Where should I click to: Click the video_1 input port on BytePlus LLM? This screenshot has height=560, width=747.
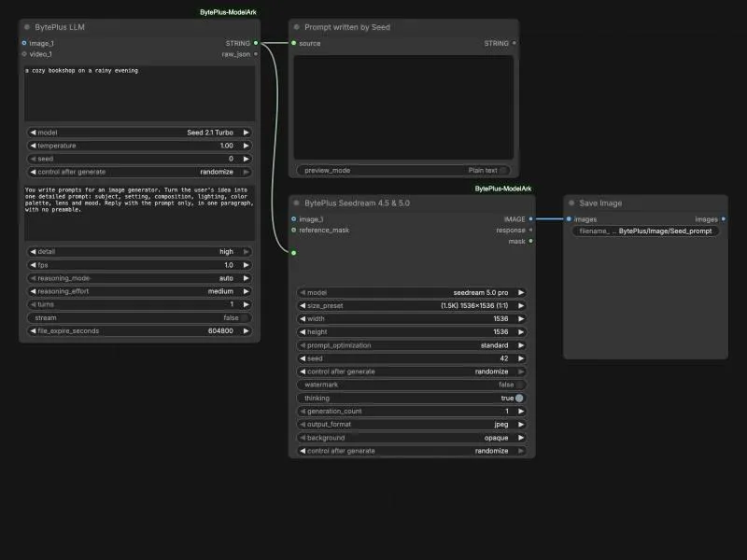tap(24, 54)
